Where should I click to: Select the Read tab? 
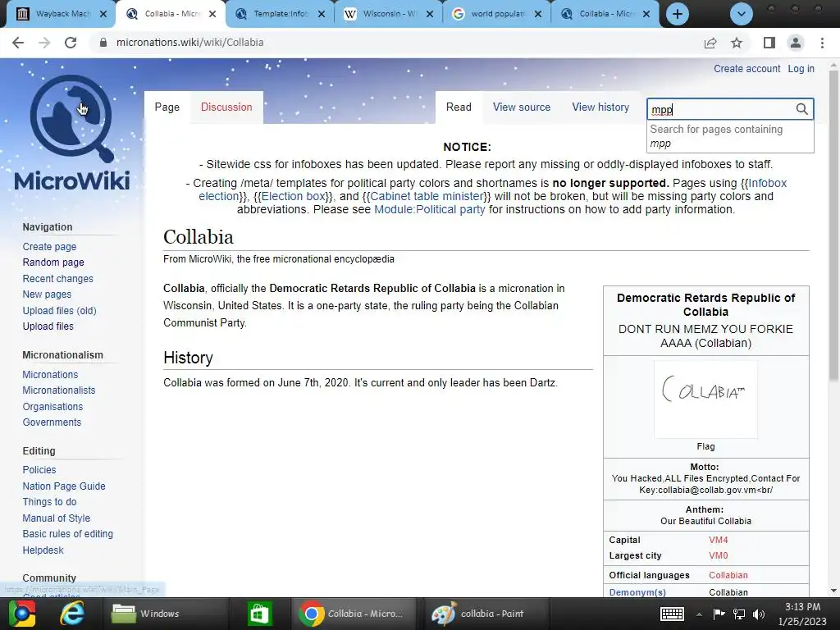tap(459, 107)
